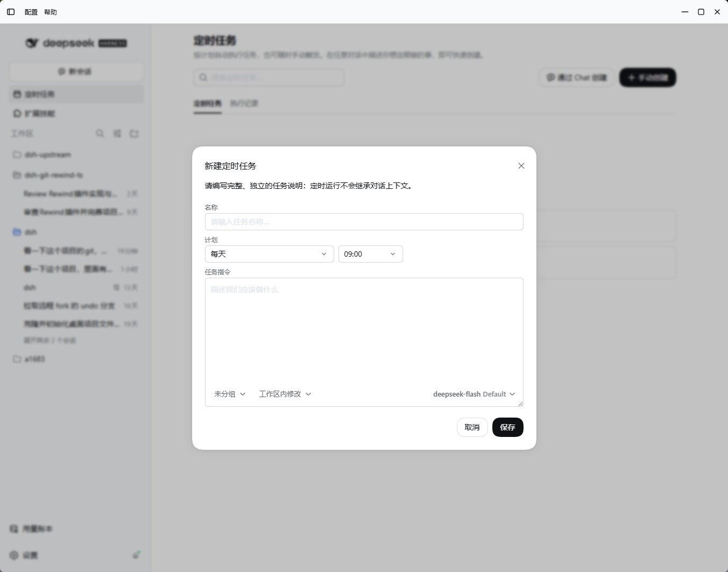Click the search box on the background 定时任务 page
The image size is (728, 572).
[268, 77]
